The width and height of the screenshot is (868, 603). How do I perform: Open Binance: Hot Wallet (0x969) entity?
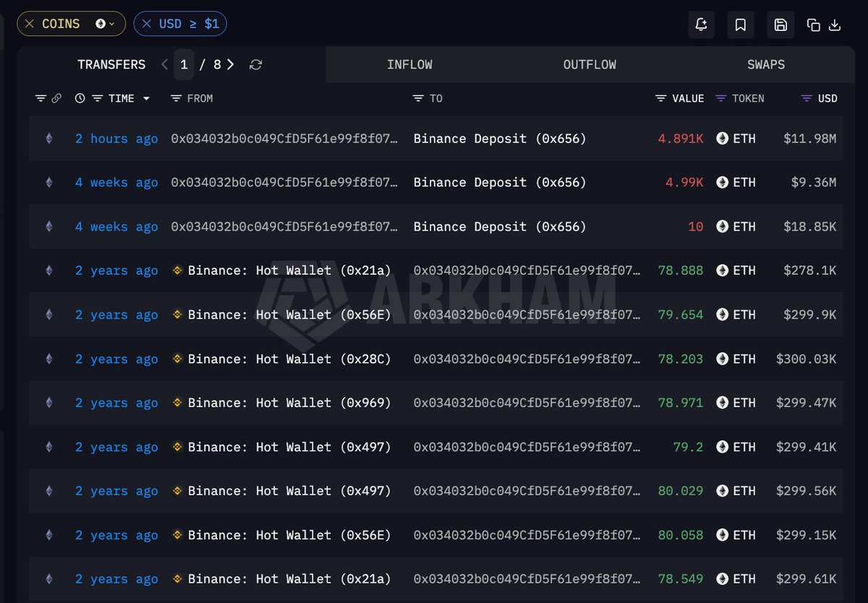click(x=289, y=403)
